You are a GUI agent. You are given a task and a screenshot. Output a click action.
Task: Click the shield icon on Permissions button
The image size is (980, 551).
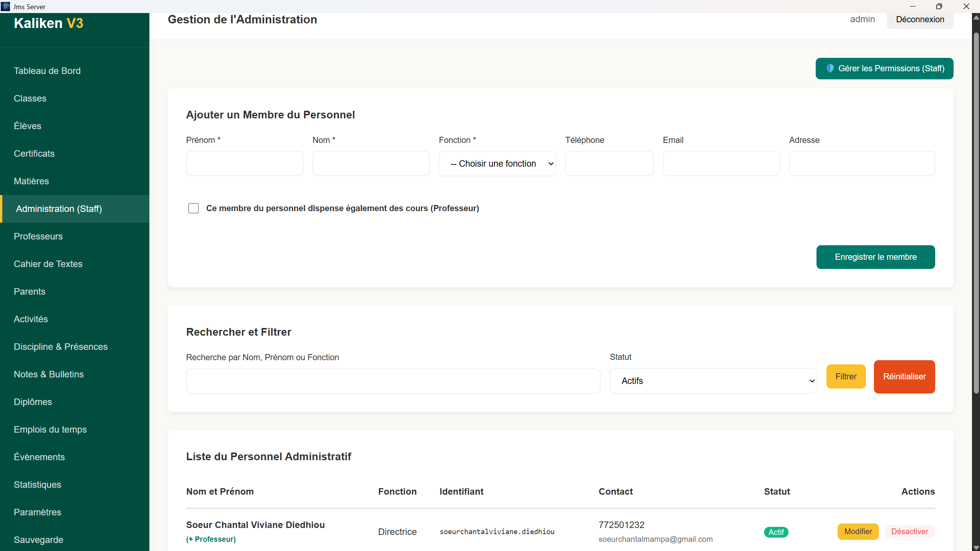click(x=830, y=69)
